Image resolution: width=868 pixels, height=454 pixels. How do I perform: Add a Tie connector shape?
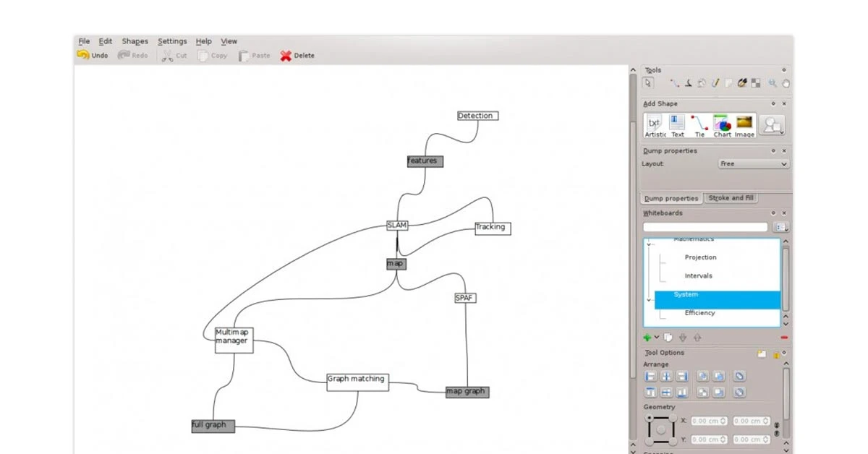[x=699, y=123]
